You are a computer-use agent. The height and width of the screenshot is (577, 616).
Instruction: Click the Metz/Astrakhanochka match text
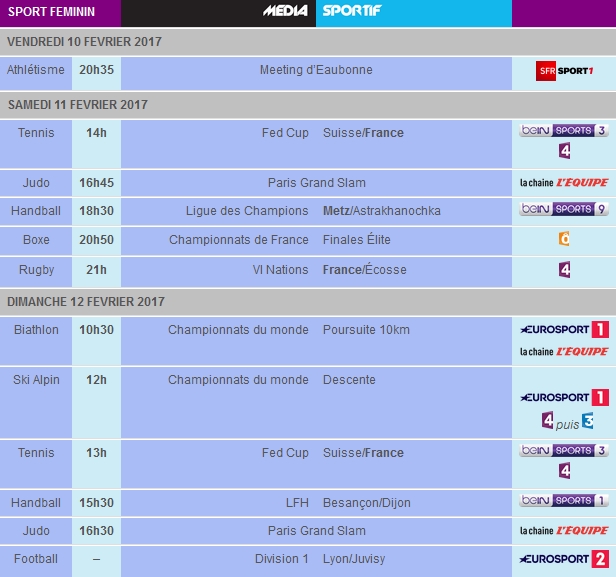381,211
